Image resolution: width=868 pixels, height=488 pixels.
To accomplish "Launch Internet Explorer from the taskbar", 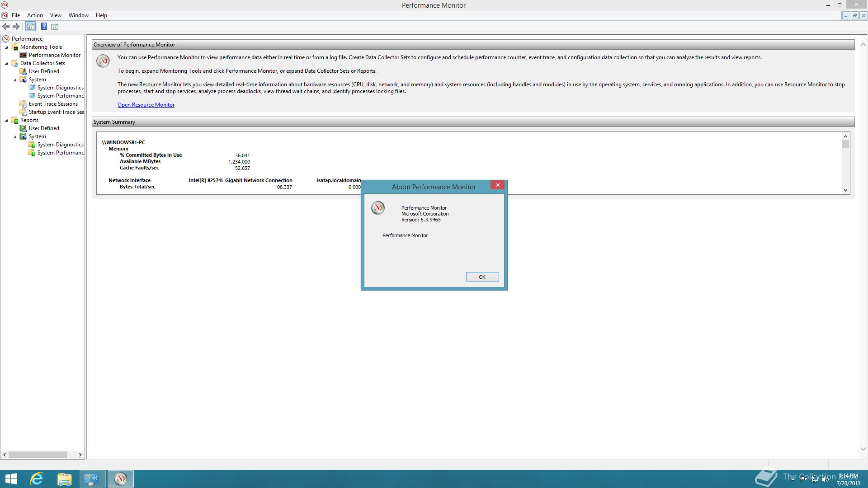I will (x=37, y=479).
